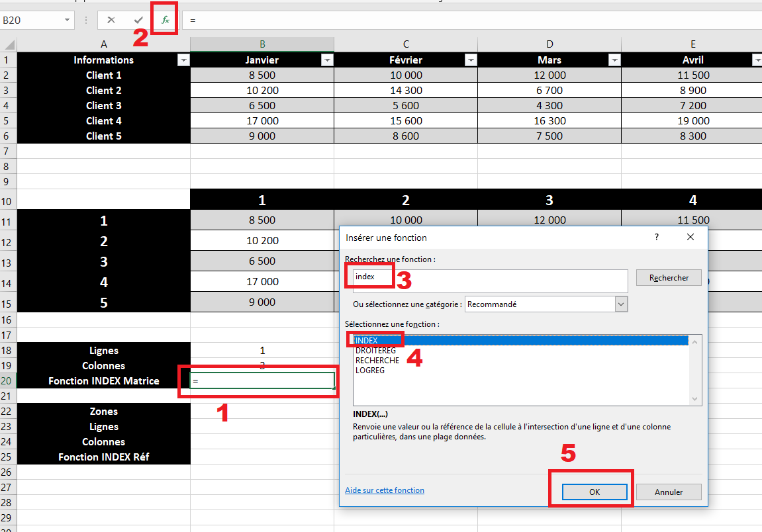Image resolution: width=762 pixels, height=532 pixels.
Task: Select cell B18 containing 1
Action: click(x=262, y=350)
